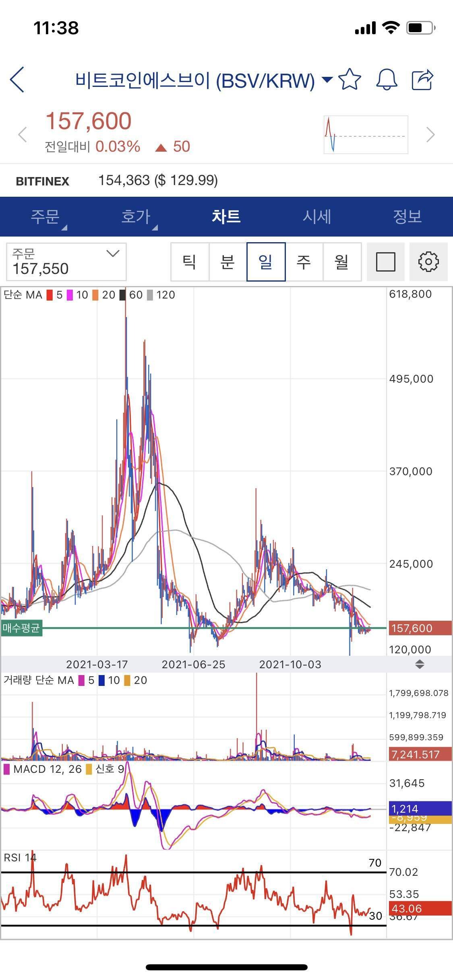The image size is (453, 980).
Task: Tap the mini price sparkline thumbnail
Action: tap(366, 135)
